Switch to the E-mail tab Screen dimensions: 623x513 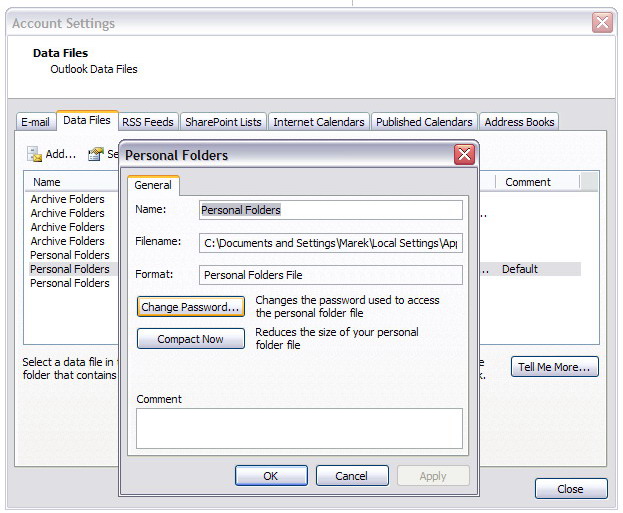point(35,122)
